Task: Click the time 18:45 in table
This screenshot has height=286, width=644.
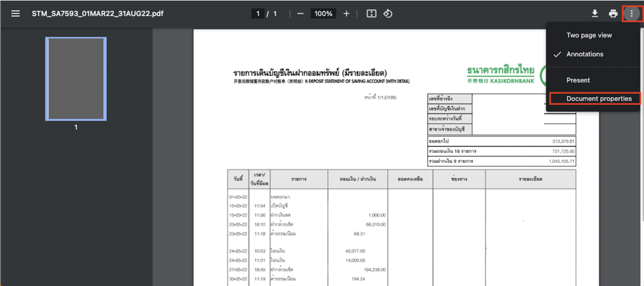Action: click(x=259, y=270)
